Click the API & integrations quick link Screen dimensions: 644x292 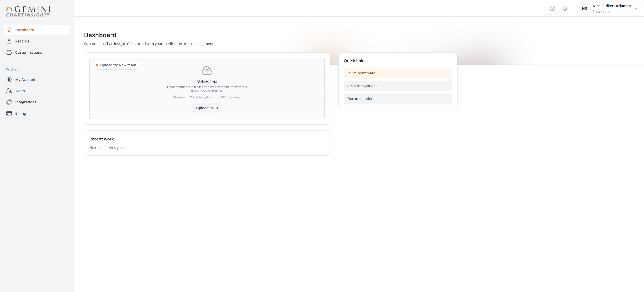pyautogui.click(x=398, y=86)
